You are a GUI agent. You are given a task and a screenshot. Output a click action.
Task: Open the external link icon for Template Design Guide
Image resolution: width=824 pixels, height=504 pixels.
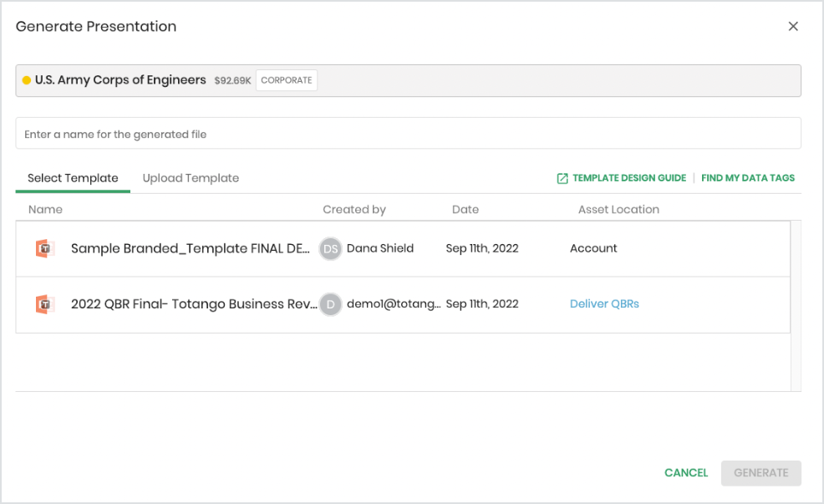tap(562, 178)
